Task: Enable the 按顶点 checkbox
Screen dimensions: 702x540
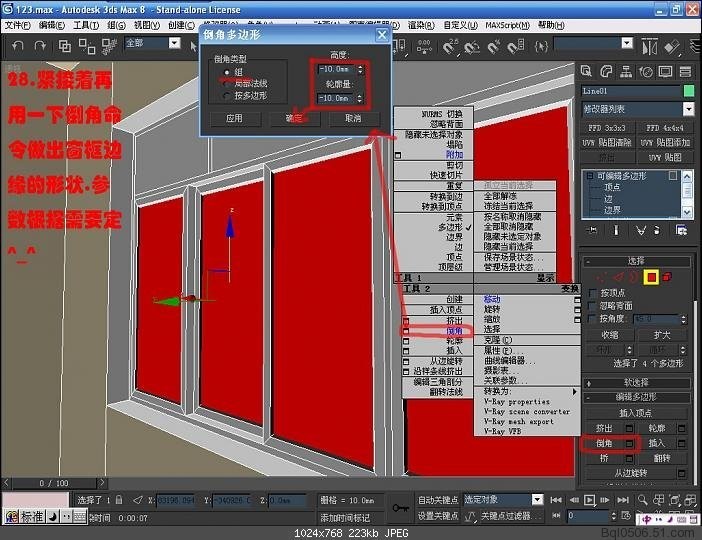Action: 592,293
